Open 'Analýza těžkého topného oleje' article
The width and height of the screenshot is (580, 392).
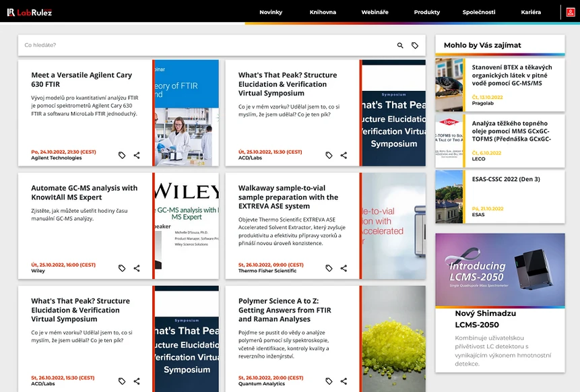point(511,131)
